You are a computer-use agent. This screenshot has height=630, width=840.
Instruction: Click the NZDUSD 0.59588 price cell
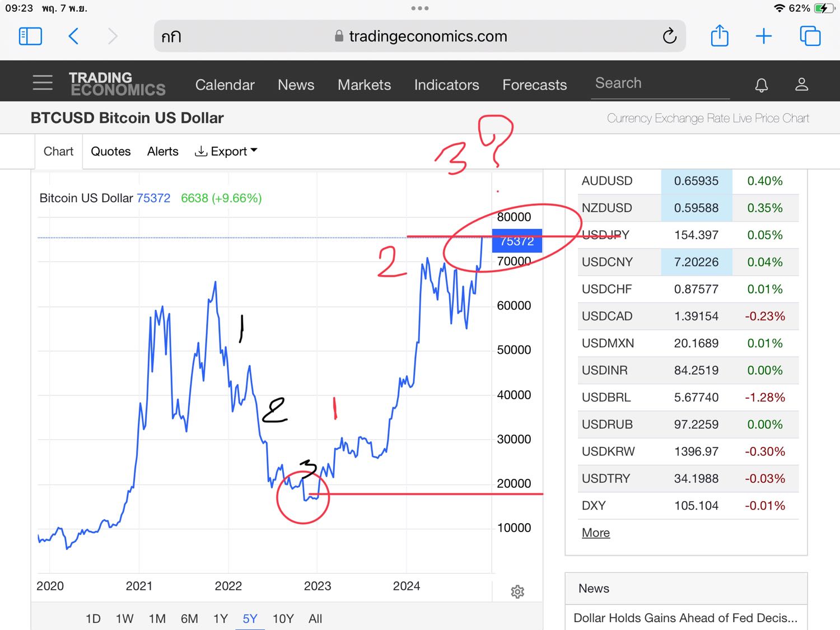pos(696,208)
